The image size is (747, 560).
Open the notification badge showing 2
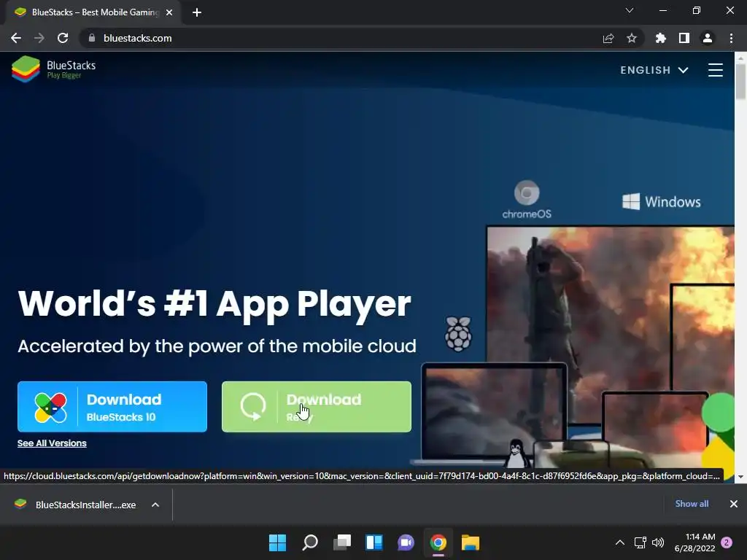(727, 542)
